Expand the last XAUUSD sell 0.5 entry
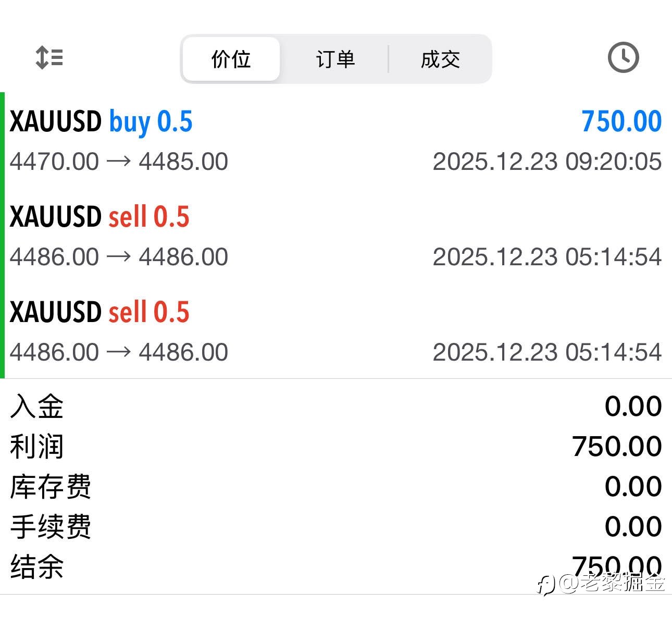This screenshot has height=617, width=672. click(x=99, y=312)
